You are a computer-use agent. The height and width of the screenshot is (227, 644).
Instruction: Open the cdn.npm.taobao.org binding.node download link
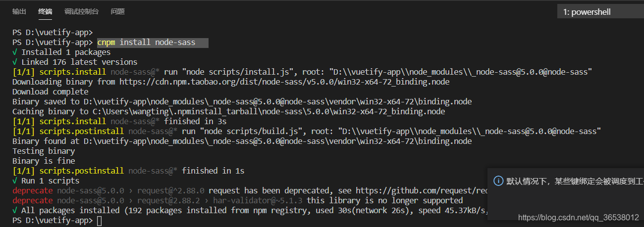pos(283,82)
